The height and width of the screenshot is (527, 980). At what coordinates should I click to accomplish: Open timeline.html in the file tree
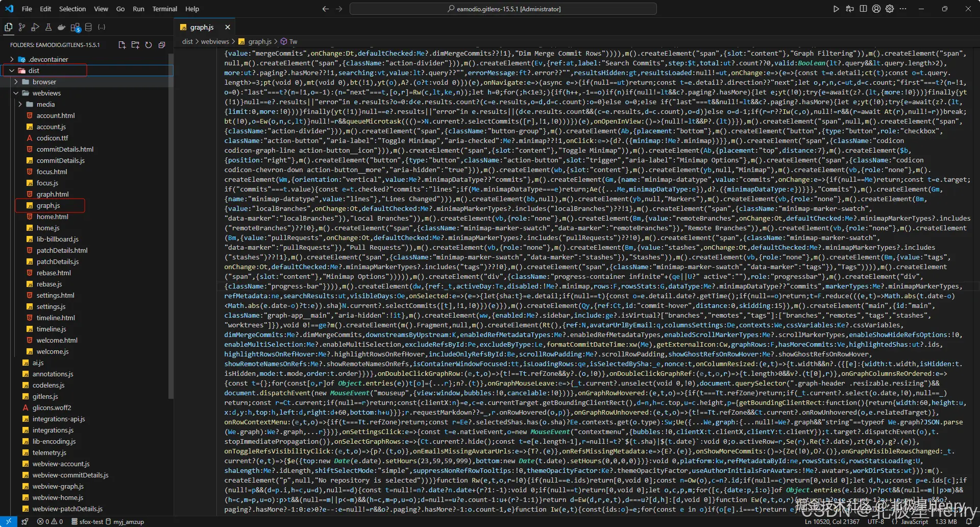pyautogui.click(x=56, y=318)
